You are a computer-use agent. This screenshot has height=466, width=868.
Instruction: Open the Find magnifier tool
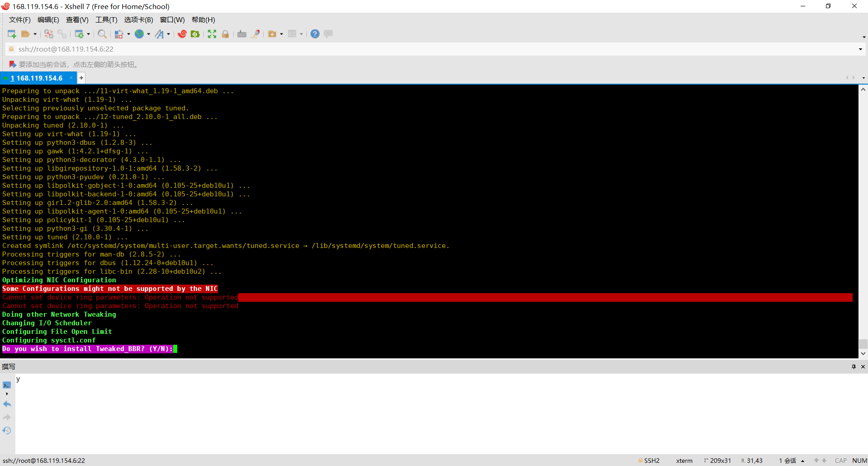click(x=102, y=34)
